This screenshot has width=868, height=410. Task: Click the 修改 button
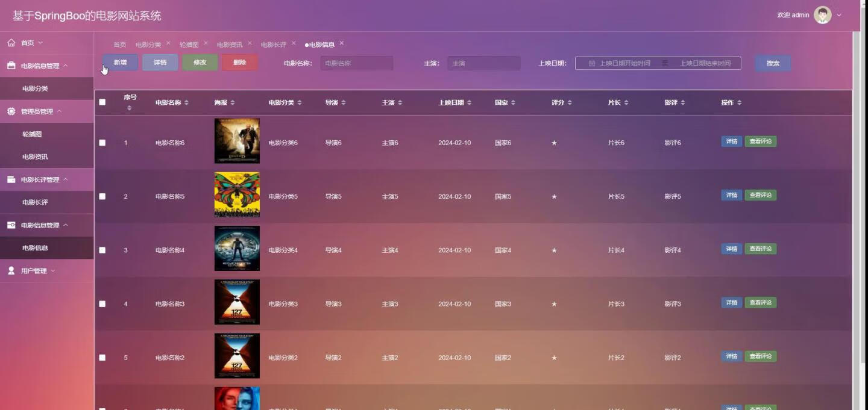[x=200, y=63]
